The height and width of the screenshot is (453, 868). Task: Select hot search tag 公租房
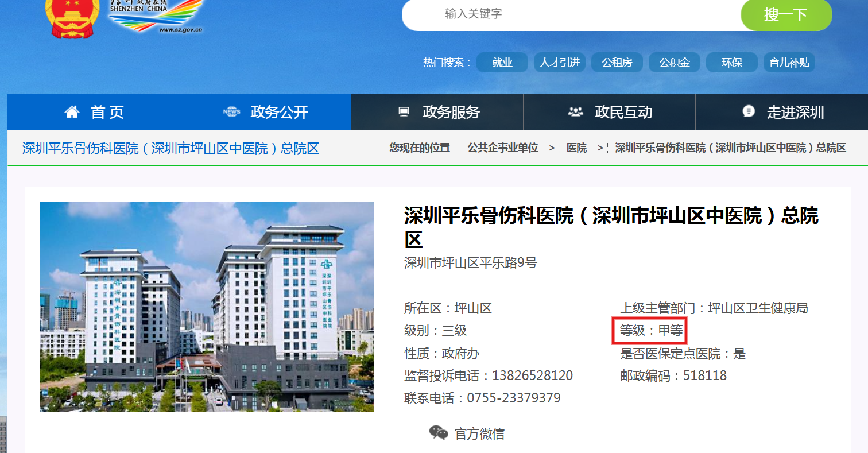point(617,63)
